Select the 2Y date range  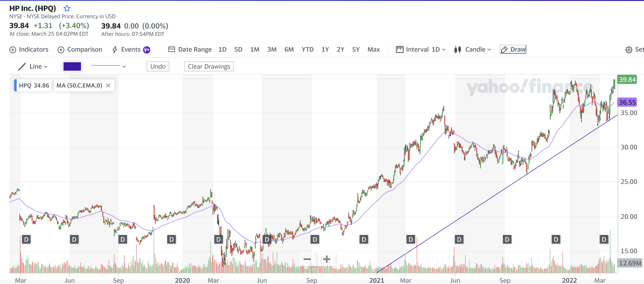[x=340, y=50]
